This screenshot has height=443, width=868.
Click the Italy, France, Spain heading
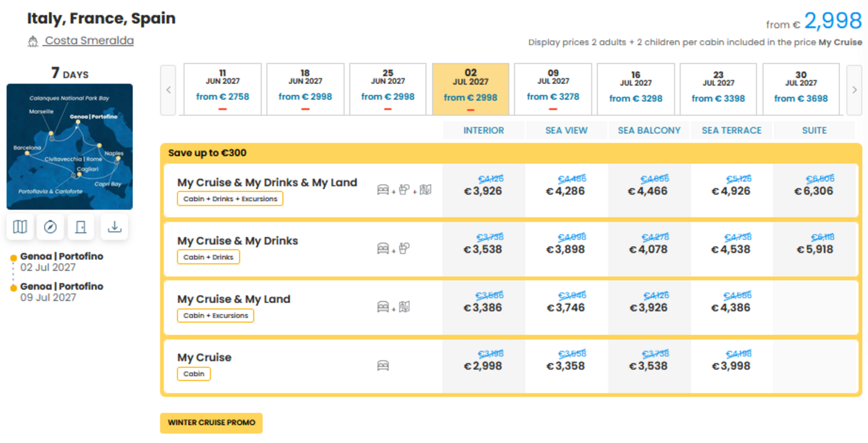click(x=101, y=18)
